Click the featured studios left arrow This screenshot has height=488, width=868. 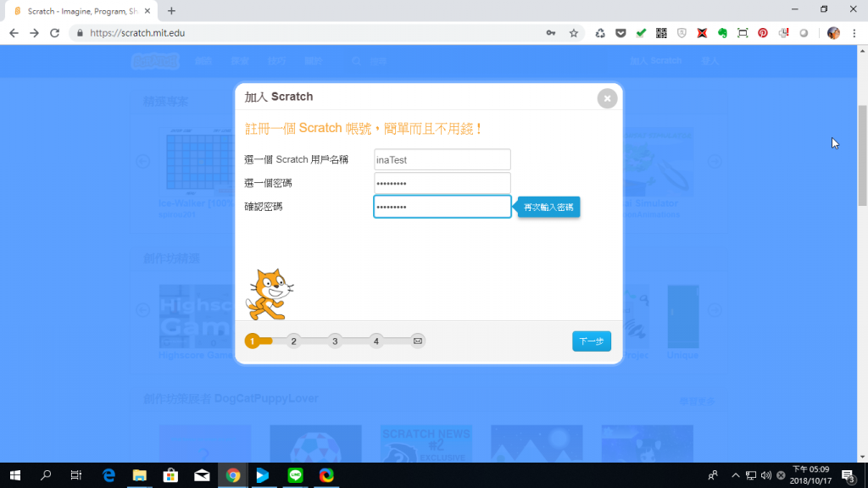click(142, 310)
